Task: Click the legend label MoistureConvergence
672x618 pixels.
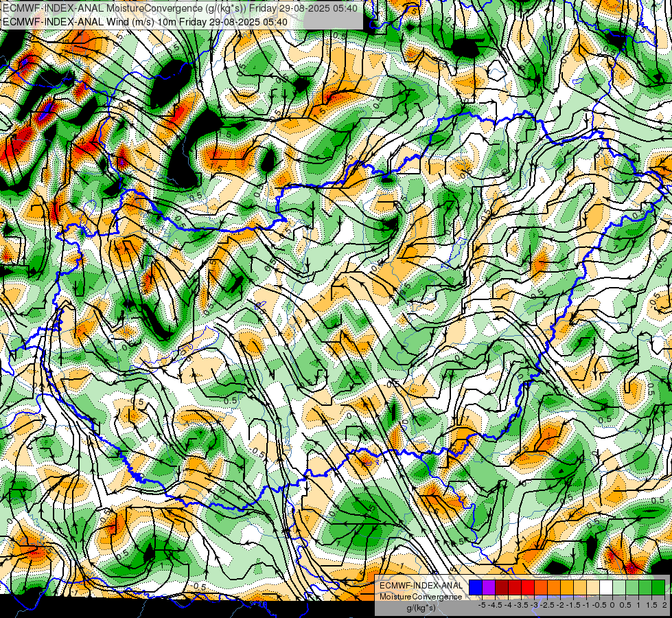Action: [x=421, y=597]
